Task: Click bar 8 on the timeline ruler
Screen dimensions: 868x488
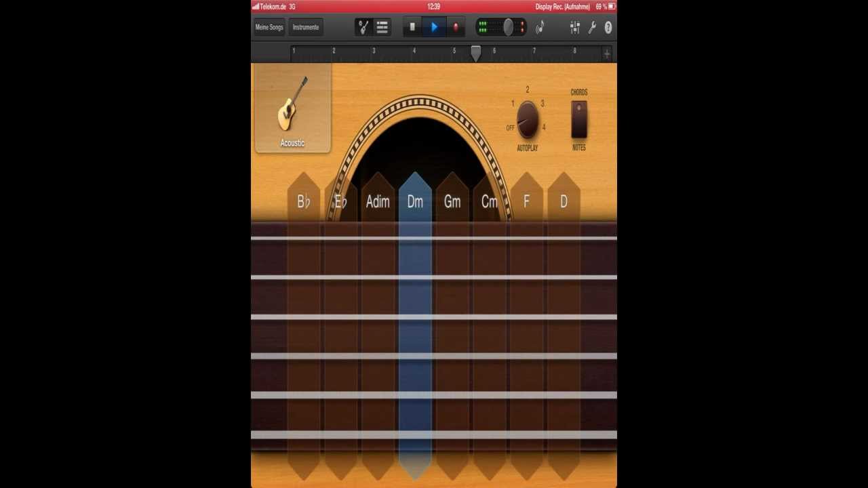Action: [574, 51]
